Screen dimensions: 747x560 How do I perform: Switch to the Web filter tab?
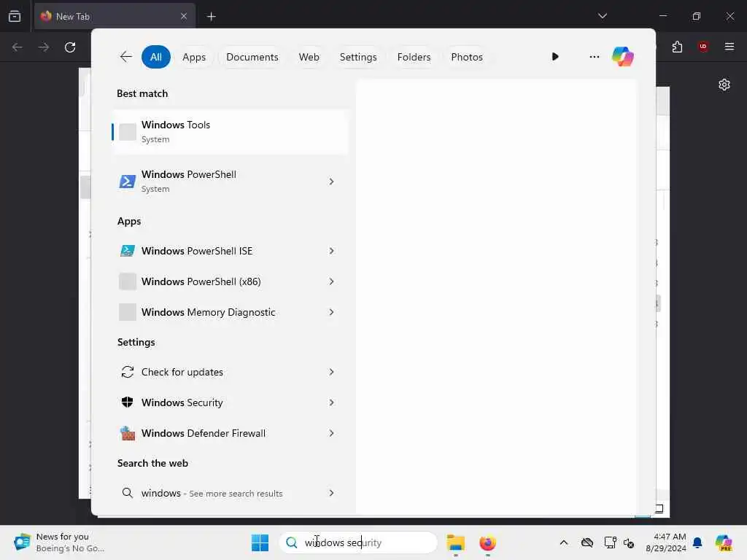309,57
